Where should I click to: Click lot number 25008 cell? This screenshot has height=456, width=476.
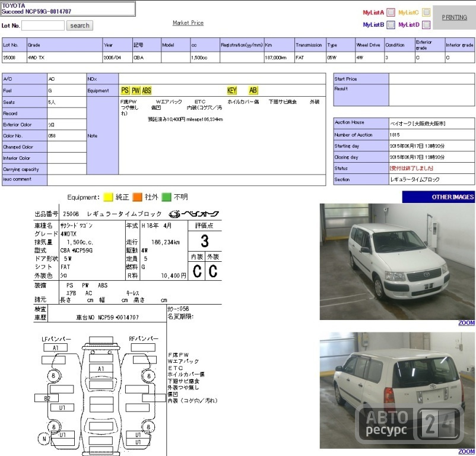[x=14, y=58]
